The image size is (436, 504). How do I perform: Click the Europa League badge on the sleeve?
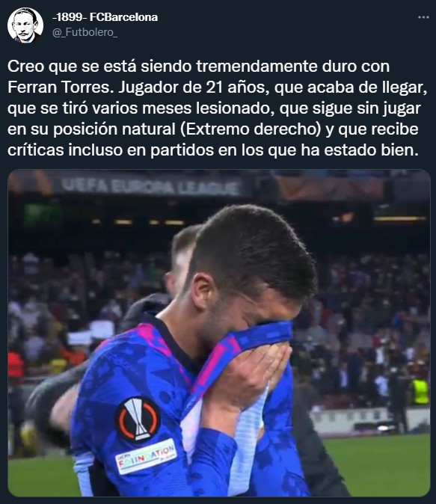[138, 420]
